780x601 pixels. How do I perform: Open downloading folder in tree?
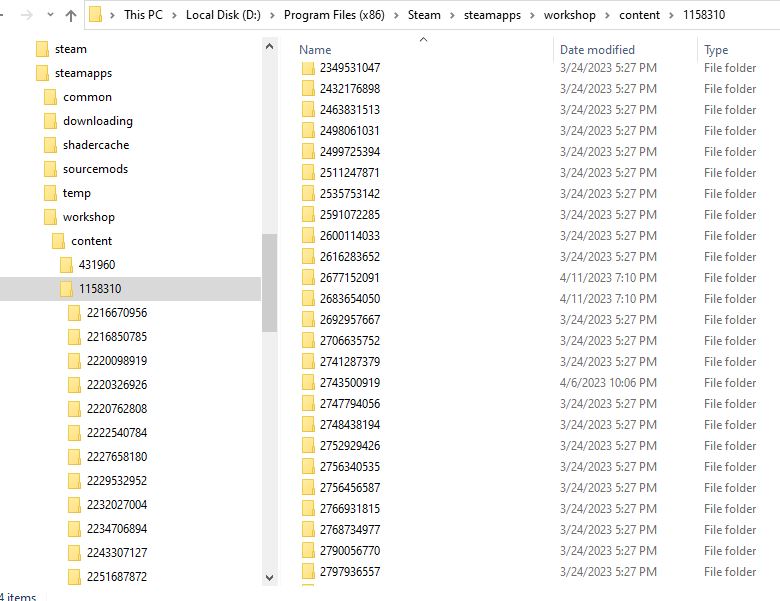98,121
